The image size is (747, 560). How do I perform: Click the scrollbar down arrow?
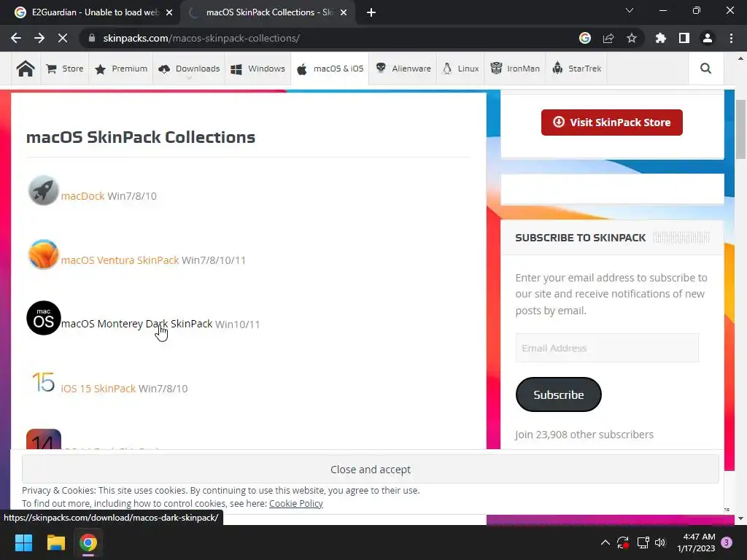click(741, 518)
